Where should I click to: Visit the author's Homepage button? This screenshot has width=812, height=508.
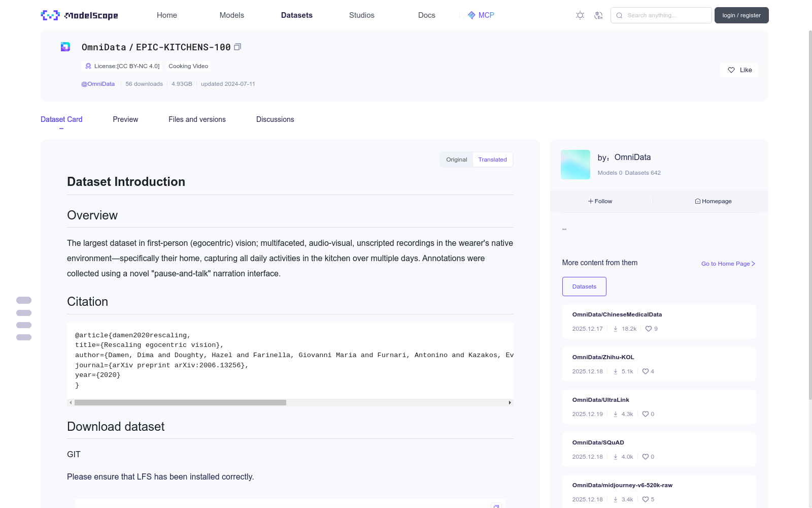713,201
